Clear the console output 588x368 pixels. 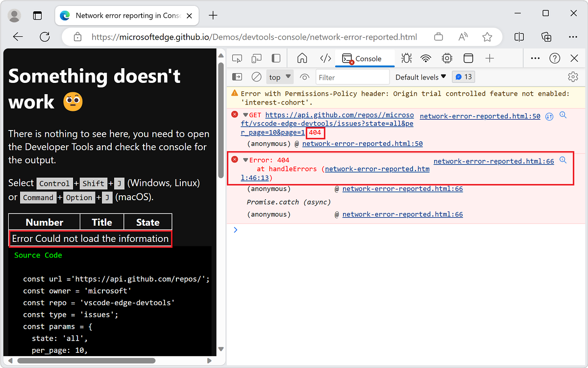click(x=256, y=77)
